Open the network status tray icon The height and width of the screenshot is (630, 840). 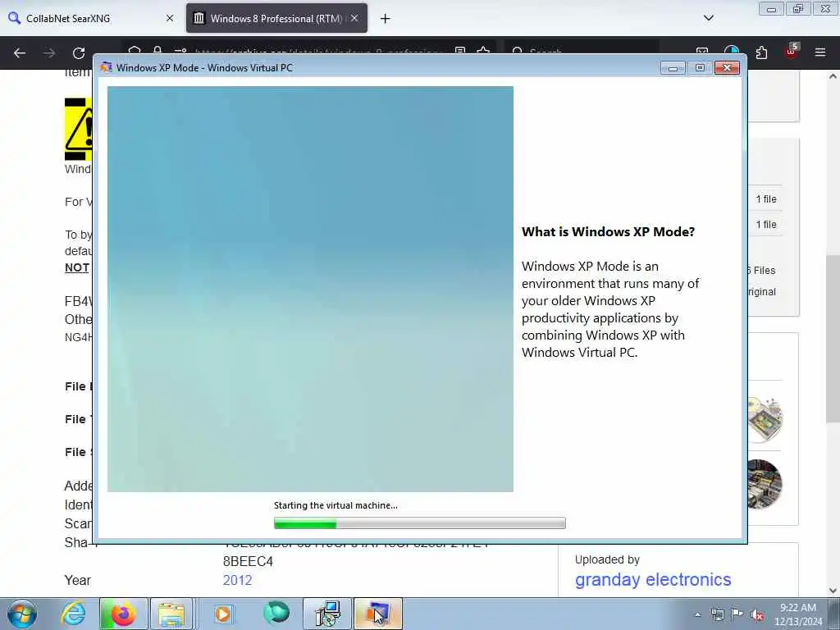coord(717,614)
